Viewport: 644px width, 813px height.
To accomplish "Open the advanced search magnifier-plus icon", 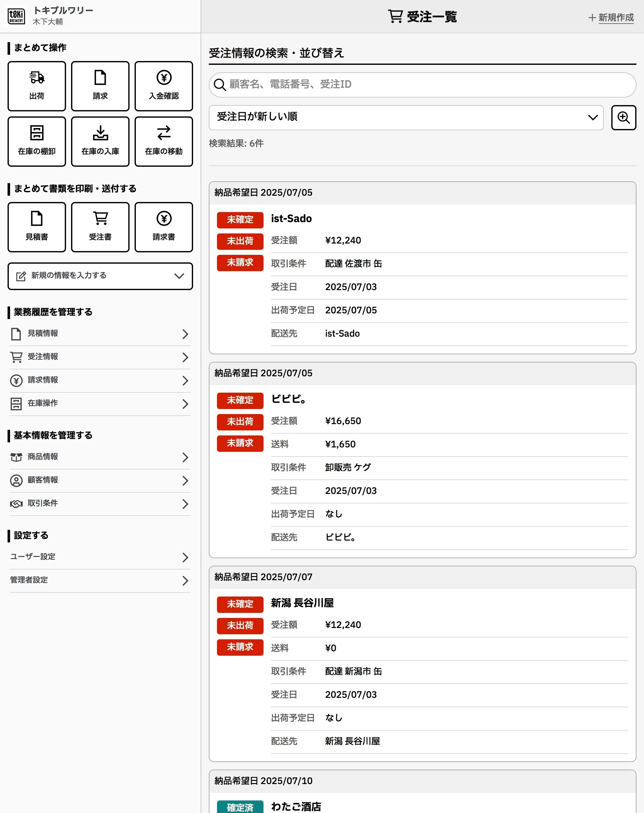I will 623,118.
